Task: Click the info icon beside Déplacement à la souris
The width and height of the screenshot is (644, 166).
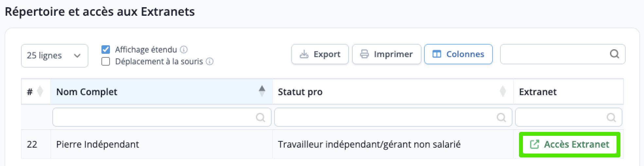Action: pos(210,62)
